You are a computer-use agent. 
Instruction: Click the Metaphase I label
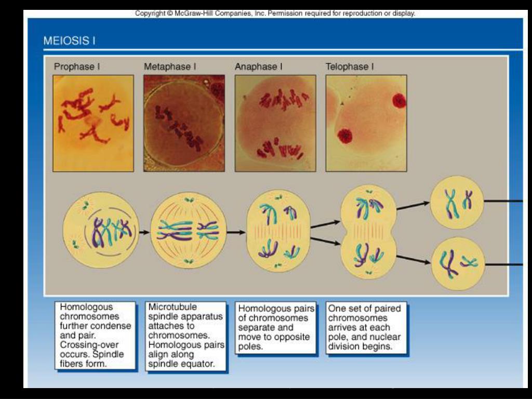(x=170, y=66)
